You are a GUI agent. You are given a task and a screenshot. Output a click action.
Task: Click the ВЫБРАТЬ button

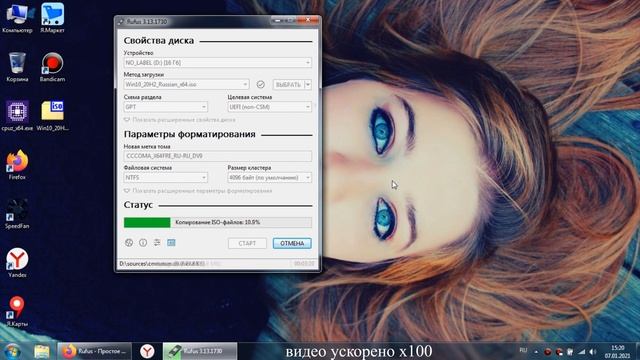pyautogui.click(x=288, y=84)
